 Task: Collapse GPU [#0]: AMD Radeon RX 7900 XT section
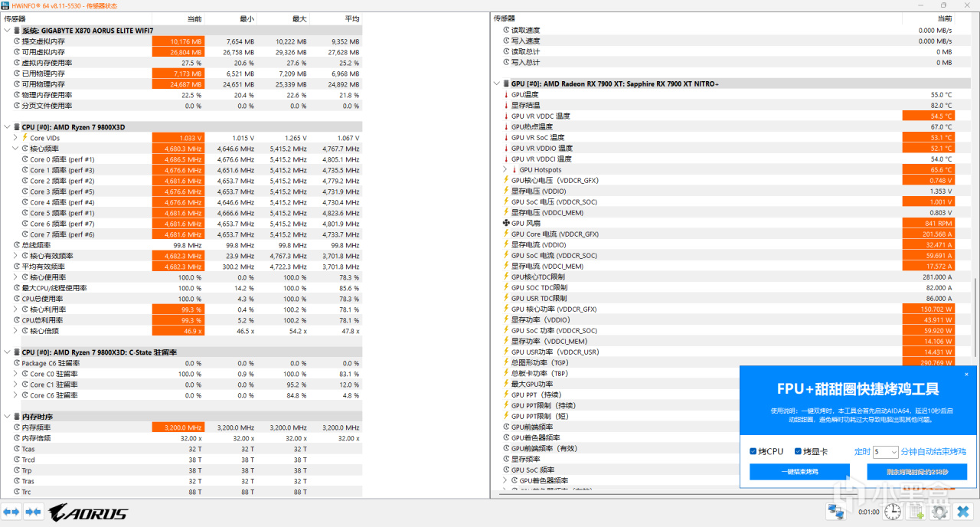496,83
